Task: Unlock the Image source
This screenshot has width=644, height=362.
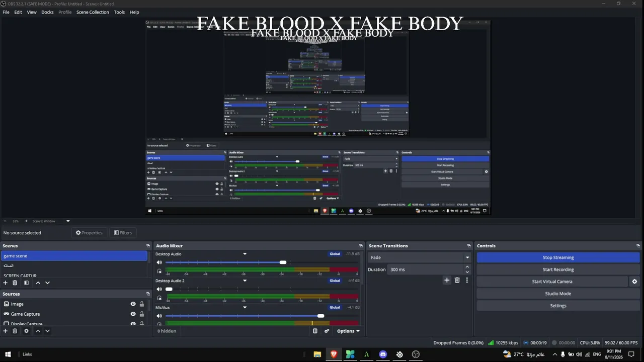Action: [142, 304]
